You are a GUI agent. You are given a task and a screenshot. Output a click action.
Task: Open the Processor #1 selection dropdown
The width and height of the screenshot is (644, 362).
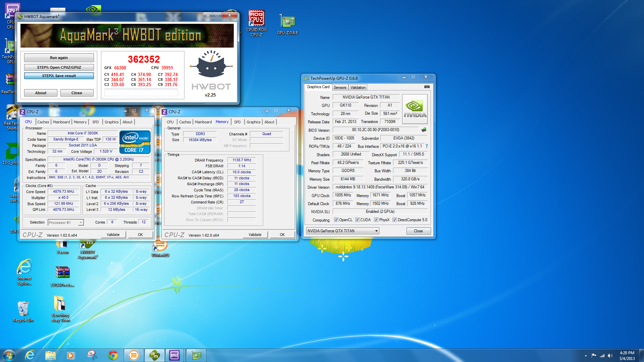pos(66,223)
